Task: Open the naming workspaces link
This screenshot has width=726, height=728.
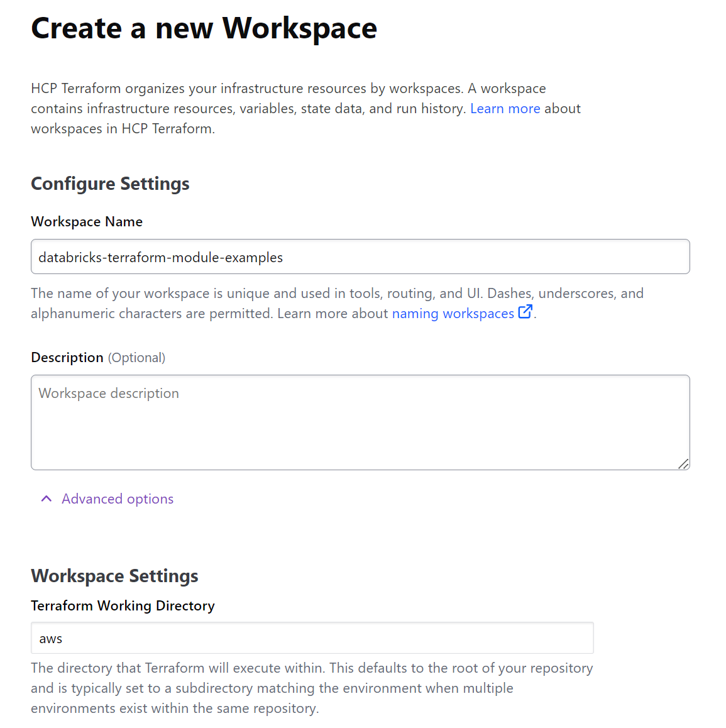Action: tap(453, 314)
